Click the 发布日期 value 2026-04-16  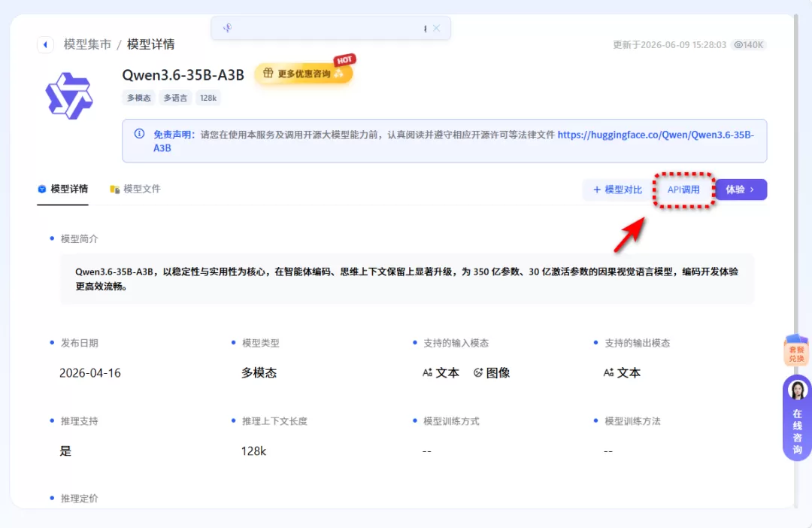tap(90, 373)
